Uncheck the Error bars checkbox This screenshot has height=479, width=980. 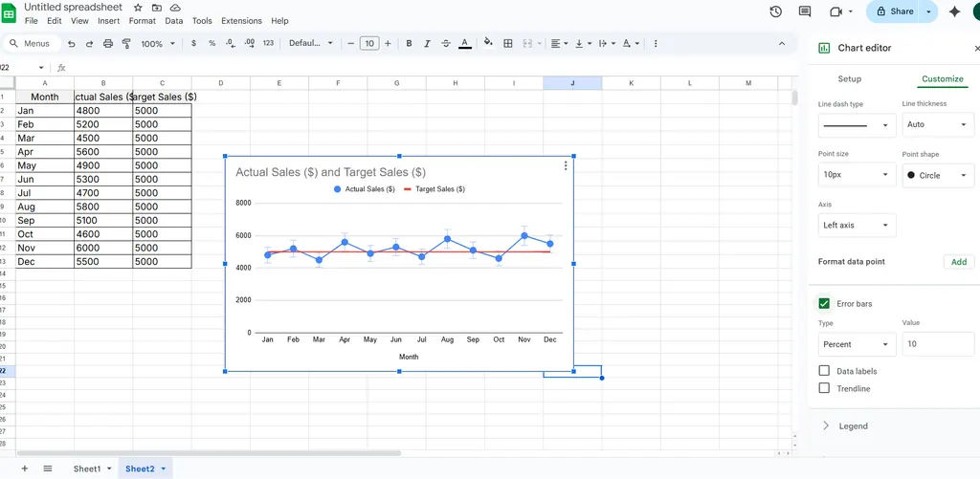[824, 304]
